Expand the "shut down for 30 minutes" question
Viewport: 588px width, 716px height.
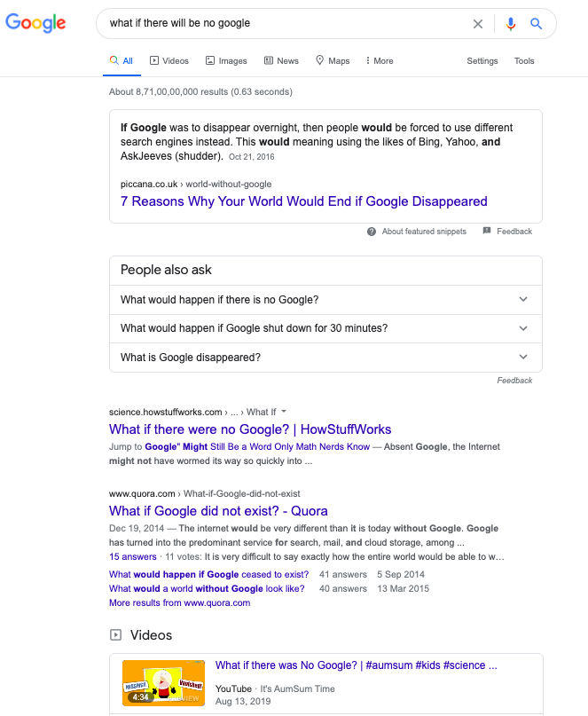pos(523,328)
